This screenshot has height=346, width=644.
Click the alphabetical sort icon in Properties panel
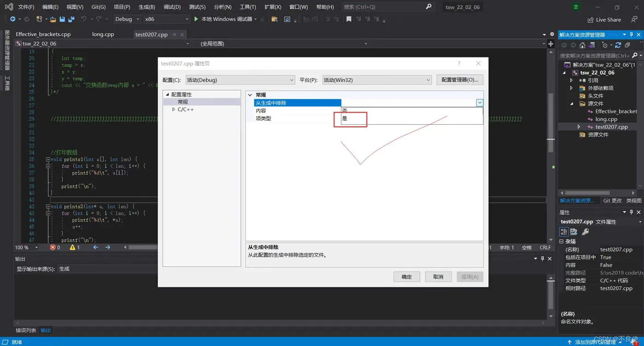[574, 231]
